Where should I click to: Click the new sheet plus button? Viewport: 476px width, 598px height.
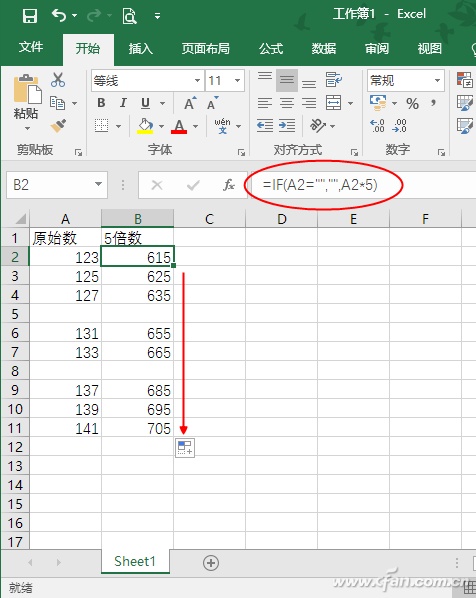211,563
